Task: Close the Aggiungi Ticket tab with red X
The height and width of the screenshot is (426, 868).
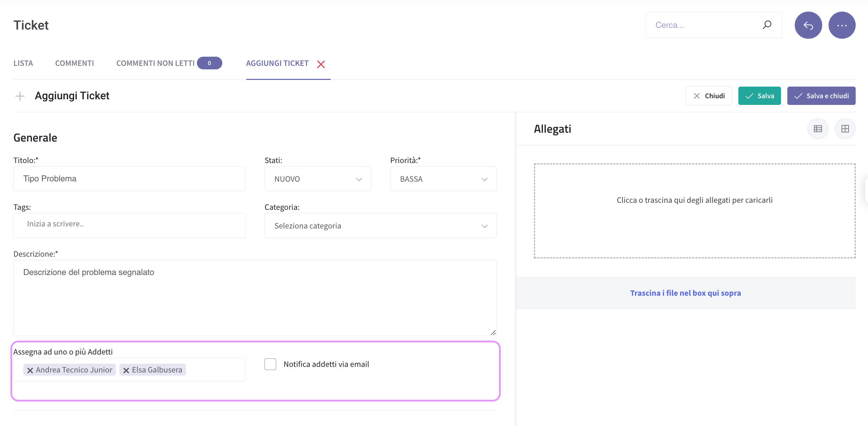Action: tap(321, 64)
